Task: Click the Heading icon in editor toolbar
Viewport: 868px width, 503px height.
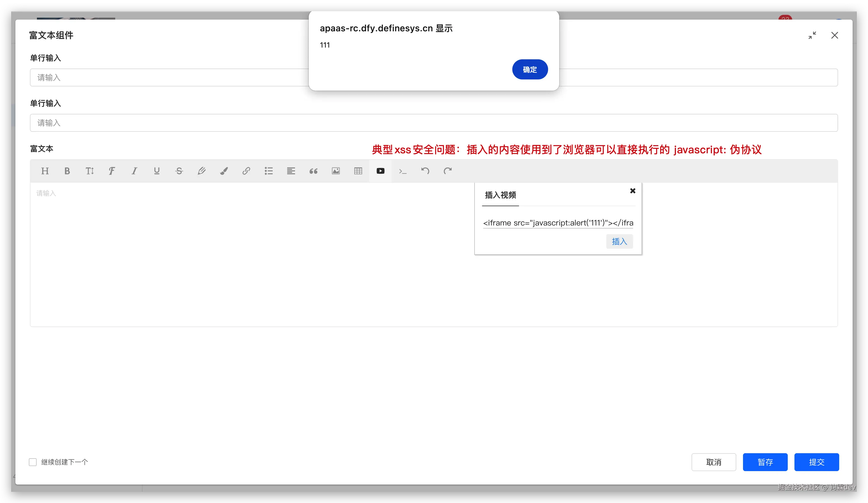Action: [45, 171]
